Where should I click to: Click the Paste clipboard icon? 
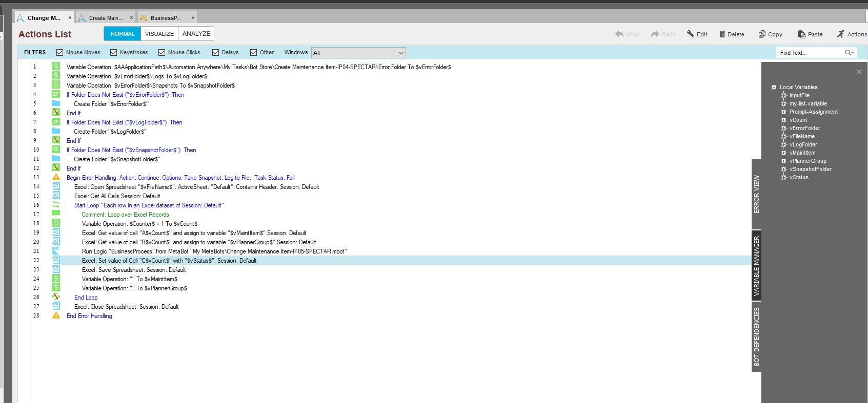tap(801, 34)
